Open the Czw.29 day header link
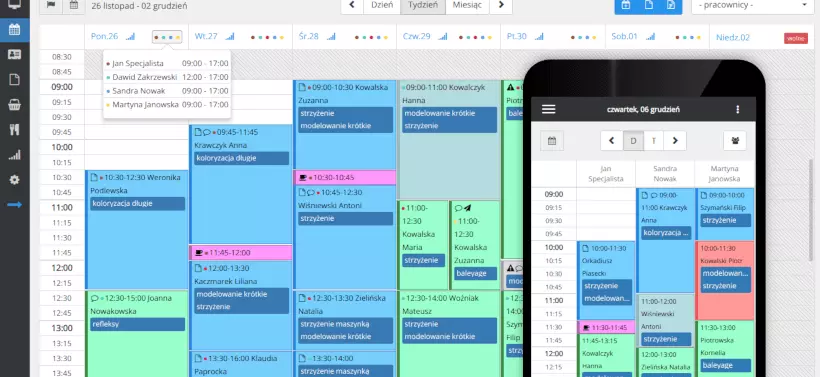The width and height of the screenshot is (820, 377). (x=417, y=37)
